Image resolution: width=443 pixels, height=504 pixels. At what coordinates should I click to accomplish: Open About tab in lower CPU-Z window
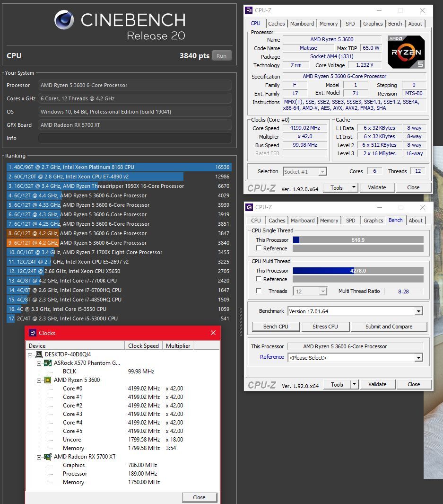(416, 221)
